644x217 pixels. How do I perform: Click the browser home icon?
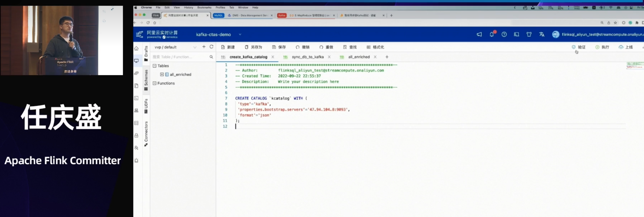coord(155,23)
